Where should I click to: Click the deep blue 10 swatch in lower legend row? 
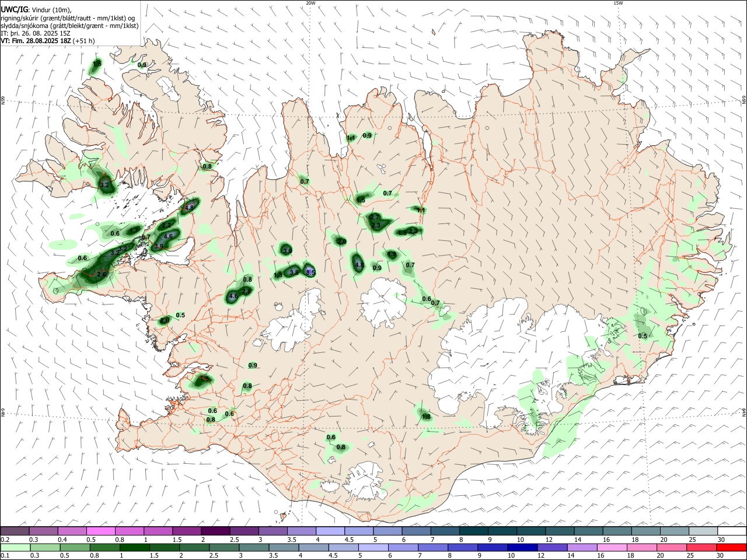pyautogui.click(x=522, y=547)
